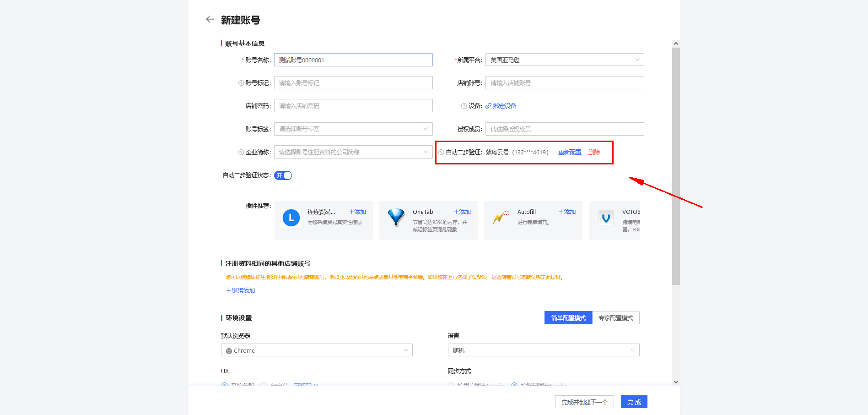Open the help icon beside 账号标记
The height and width of the screenshot is (415, 868).
240,83
